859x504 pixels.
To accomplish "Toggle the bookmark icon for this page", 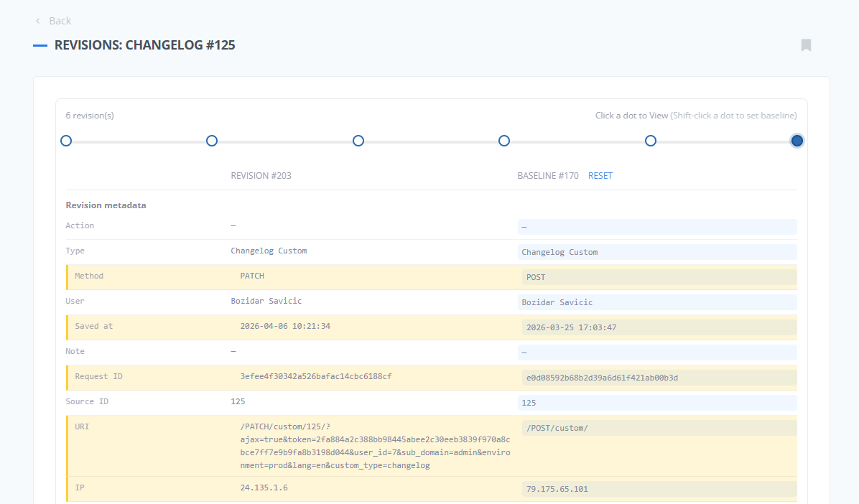I will (806, 45).
